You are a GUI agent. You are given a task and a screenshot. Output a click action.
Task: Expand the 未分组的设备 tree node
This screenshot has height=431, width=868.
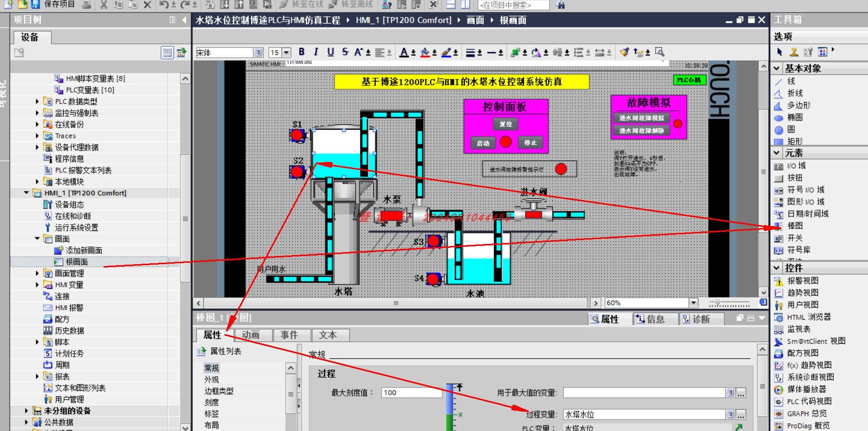26,411
